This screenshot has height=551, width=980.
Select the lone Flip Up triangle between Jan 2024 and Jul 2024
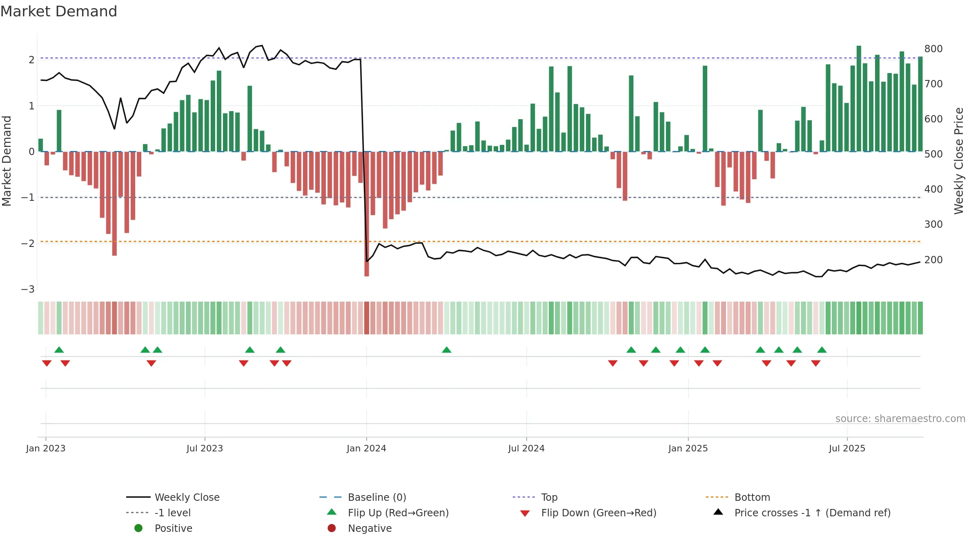click(x=447, y=350)
